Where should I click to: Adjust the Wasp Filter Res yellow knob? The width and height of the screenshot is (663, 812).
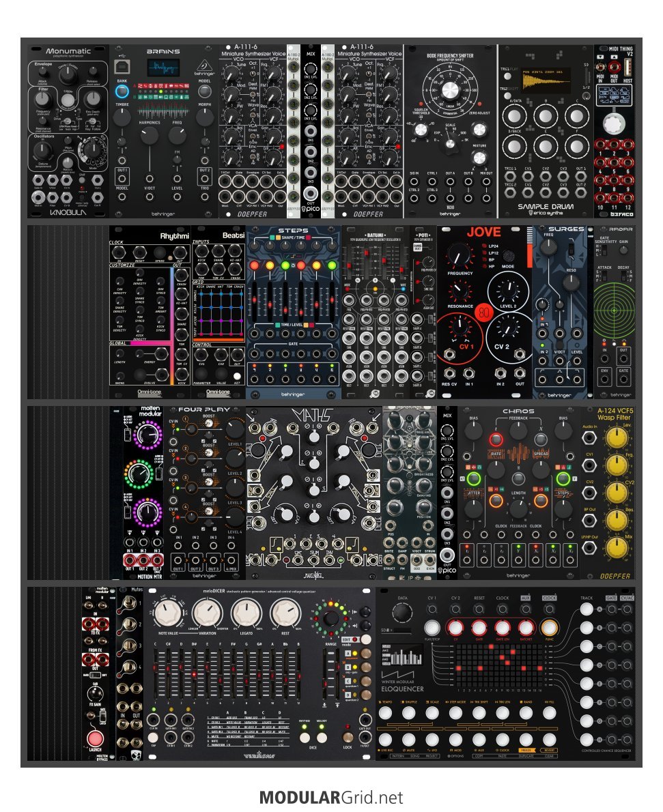coord(617,520)
